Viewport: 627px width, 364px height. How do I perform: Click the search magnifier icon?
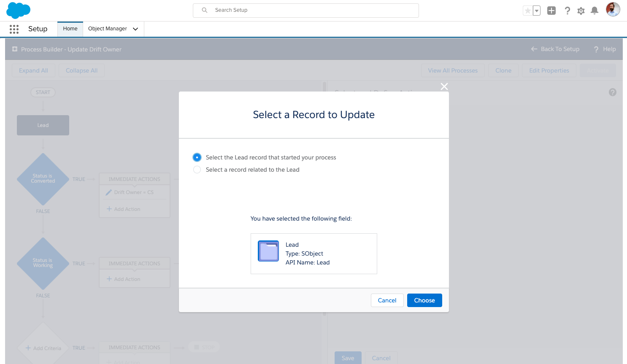point(205,10)
